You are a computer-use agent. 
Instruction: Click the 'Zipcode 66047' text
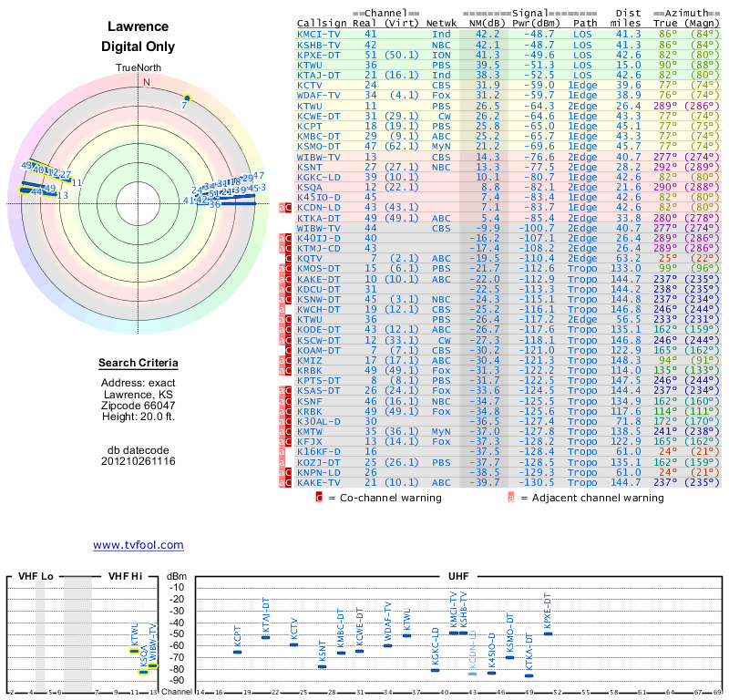(x=139, y=405)
